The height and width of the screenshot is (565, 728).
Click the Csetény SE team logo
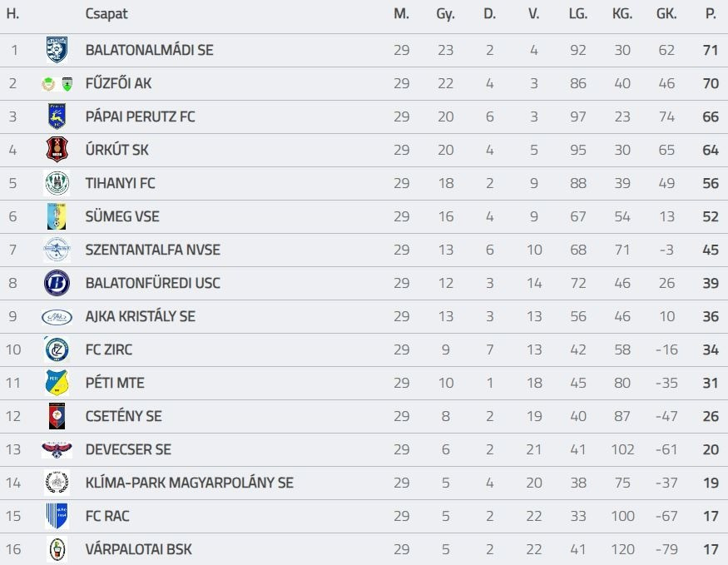57,416
